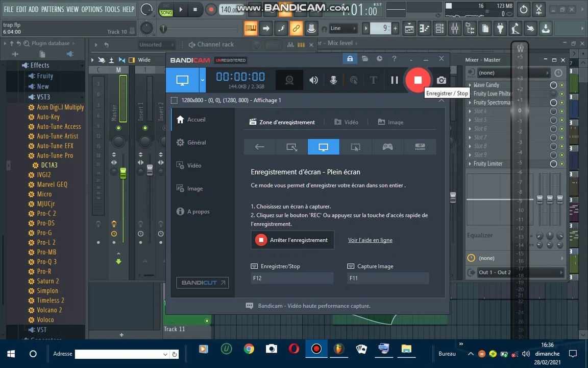The height and width of the screenshot is (368, 588).
Task: Switch to the Vidéo tab in Accueil
Action: point(346,122)
